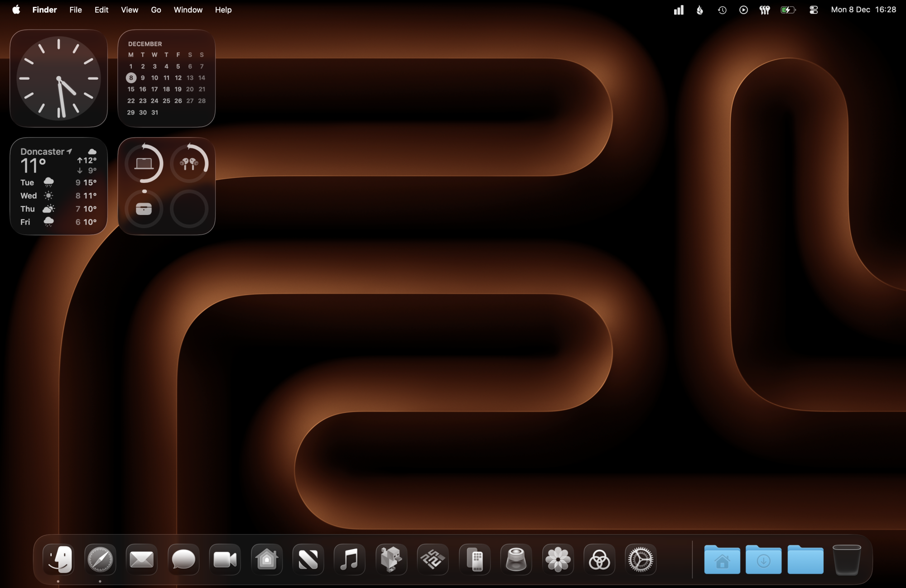
Task: Select today's date in the calendar widget
Action: [131, 77]
